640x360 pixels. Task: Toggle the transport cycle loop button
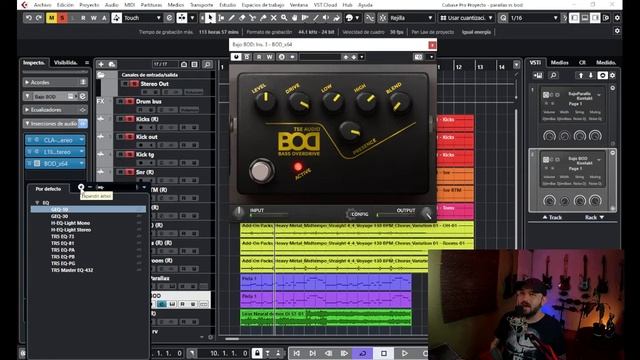click(x=362, y=353)
